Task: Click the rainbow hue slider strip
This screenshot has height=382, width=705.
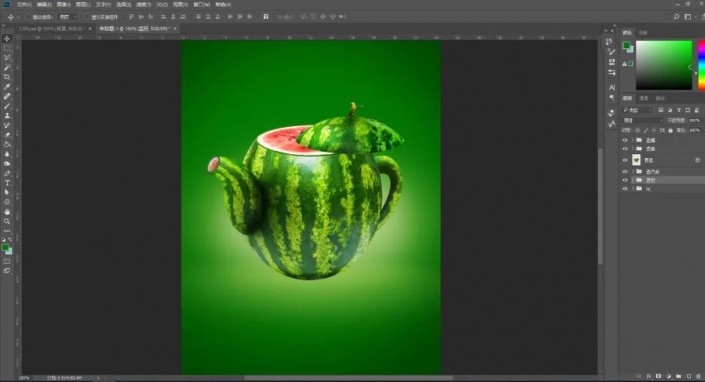Action: coord(701,65)
